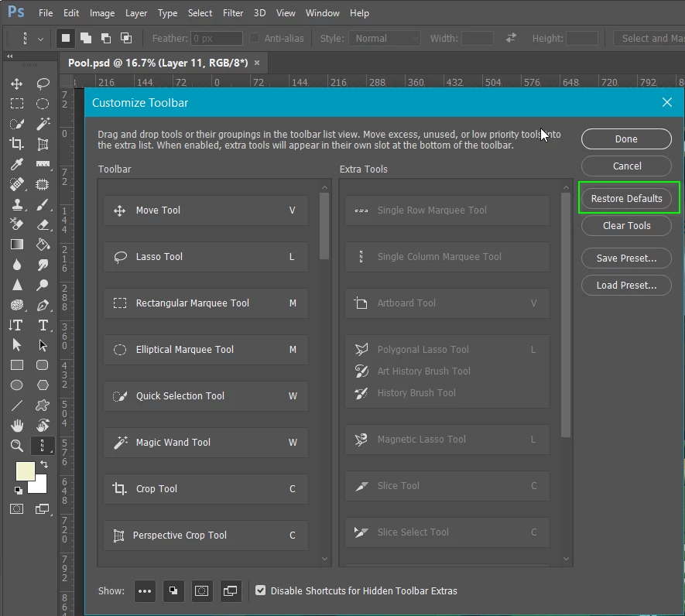Image resolution: width=685 pixels, height=616 pixels.
Task: Select the Lasso tool in left toolbar
Action: [43, 84]
